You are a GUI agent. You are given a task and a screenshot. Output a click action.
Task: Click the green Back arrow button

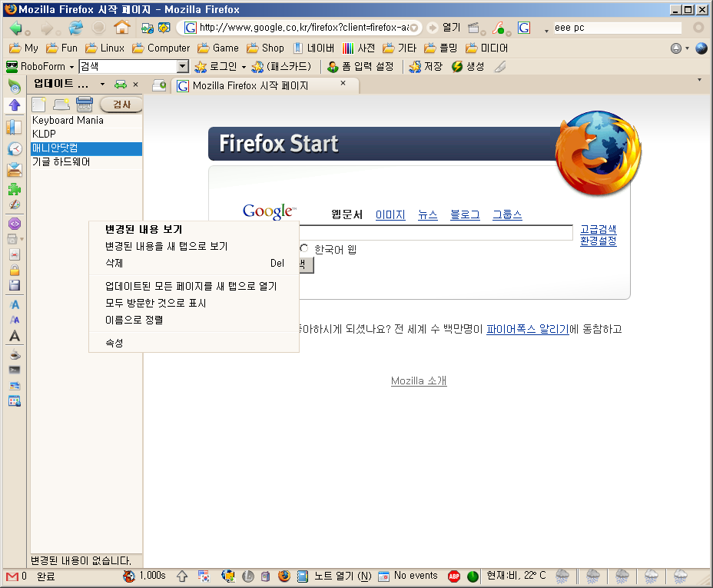click(16, 28)
